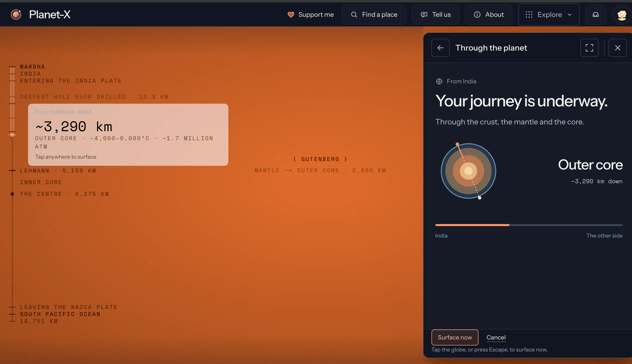
Task: Click 'LEAVING THE NAZCA PLATE' text
Action: (69, 307)
